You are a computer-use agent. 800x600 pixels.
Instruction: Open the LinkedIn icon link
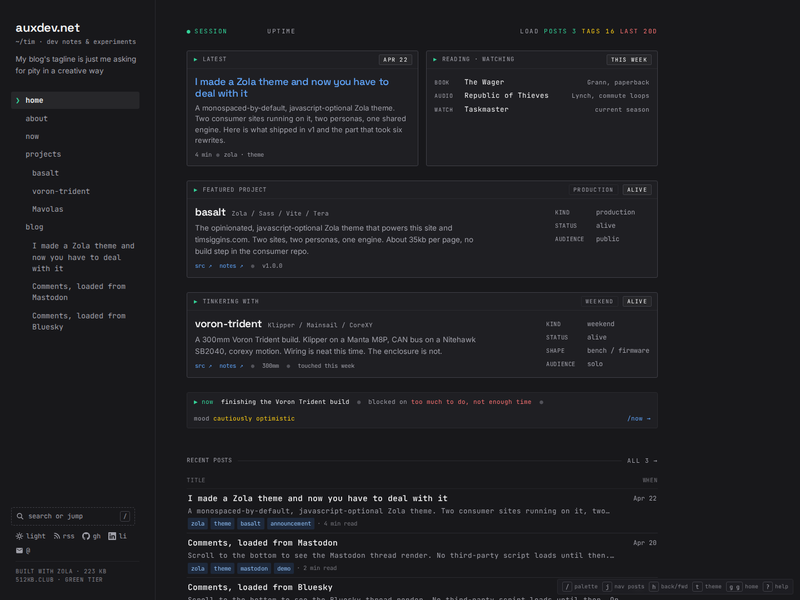tap(112, 536)
